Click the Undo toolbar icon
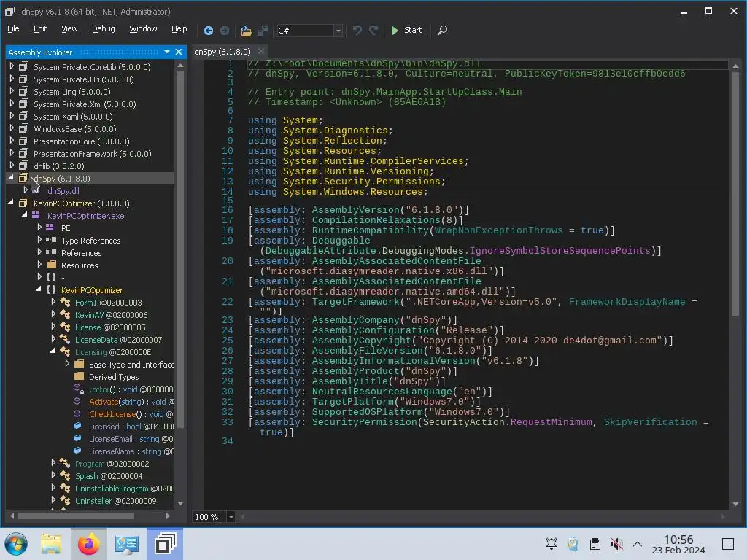Image resolution: width=747 pixels, height=560 pixels. 357,31
